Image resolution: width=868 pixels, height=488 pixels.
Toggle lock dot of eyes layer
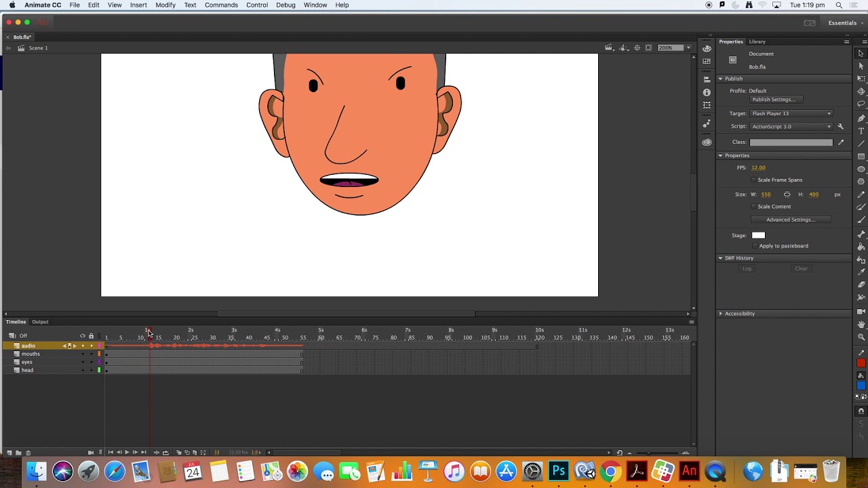(91, 362)
